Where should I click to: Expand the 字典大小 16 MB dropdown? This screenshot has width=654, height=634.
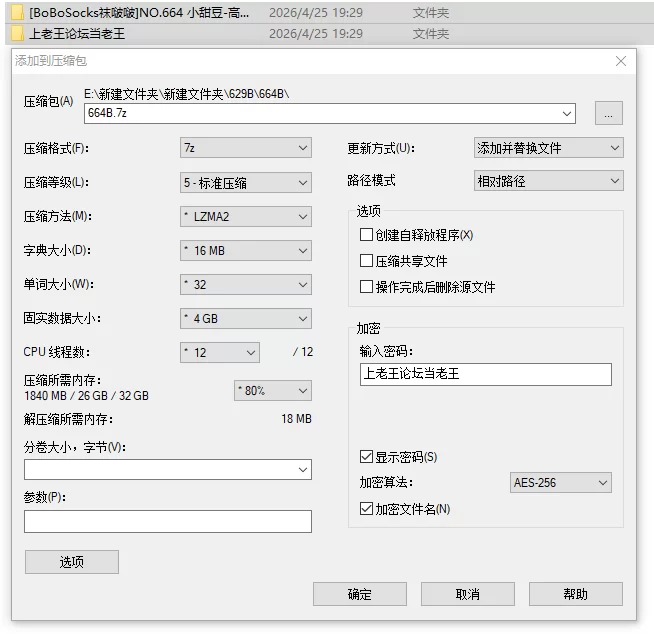point(246,251)
